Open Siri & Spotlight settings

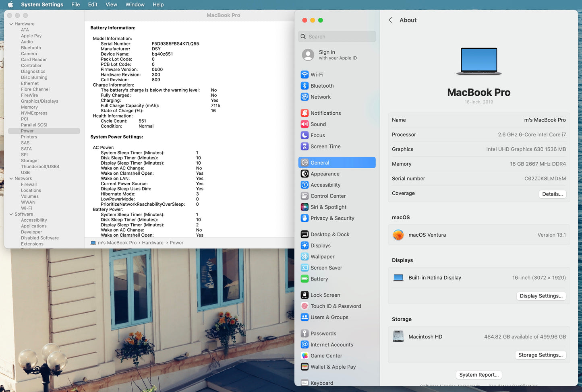click(328, 207)
